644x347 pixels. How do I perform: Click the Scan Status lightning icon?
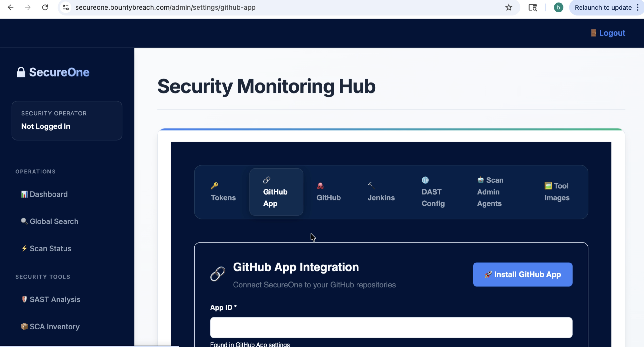24,248
